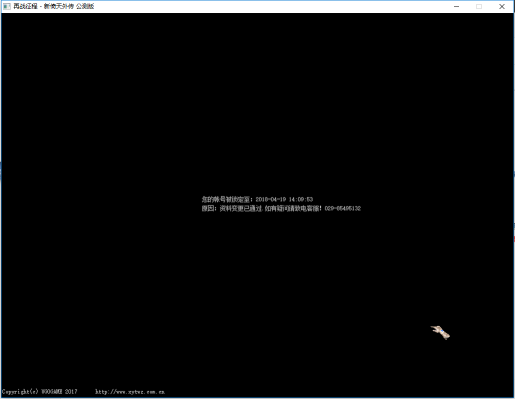The image size is (515, 399).
Task: Click the greyed-out maximize window button
Action: pos(479,6)
